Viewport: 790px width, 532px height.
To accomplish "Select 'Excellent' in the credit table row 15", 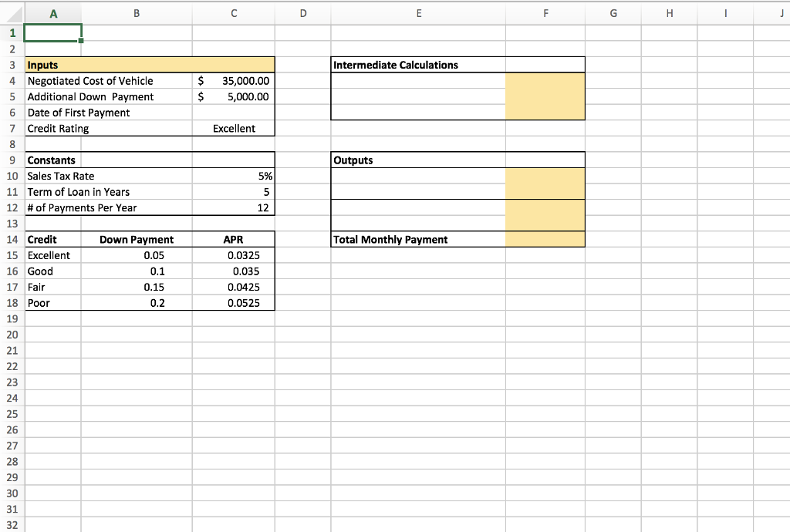I will click(53, 255).
